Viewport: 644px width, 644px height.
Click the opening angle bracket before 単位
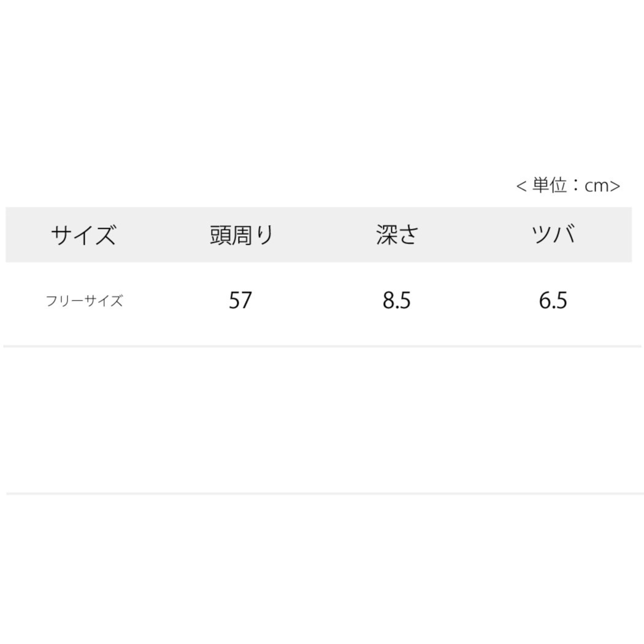[522, 186]
